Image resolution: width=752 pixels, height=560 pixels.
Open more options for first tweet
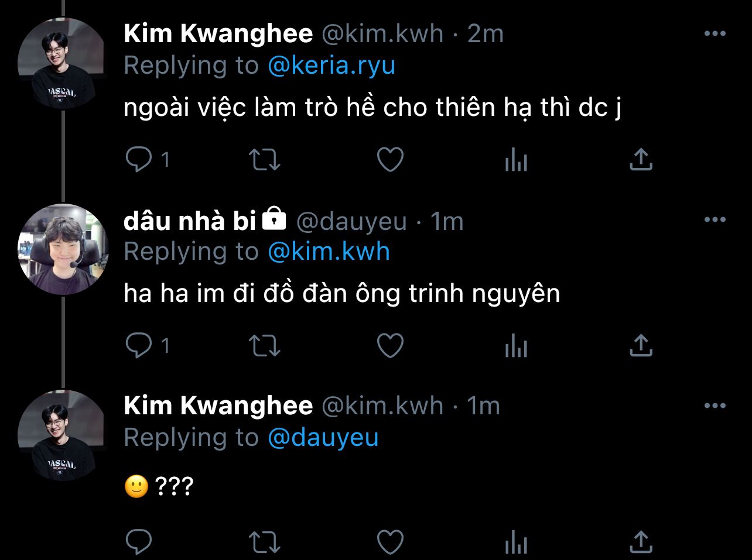[x=715, y=34]
